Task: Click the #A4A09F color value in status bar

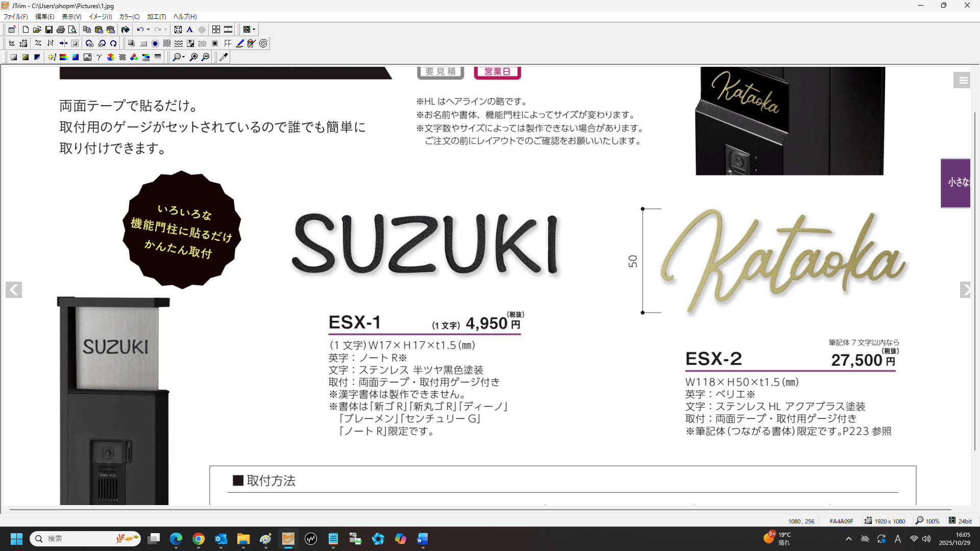Action: pos(841,521)
